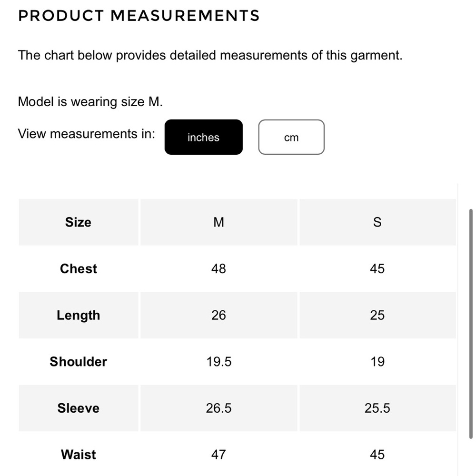Click the Length value 26 for size M
476x476 pixels.
pyautogui.click(x=218, y=316)
